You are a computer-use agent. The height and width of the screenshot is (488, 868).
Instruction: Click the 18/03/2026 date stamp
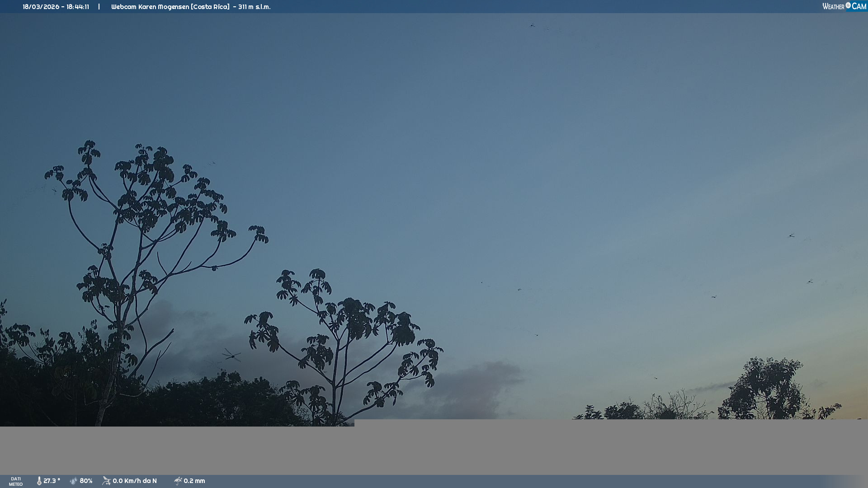41,7
